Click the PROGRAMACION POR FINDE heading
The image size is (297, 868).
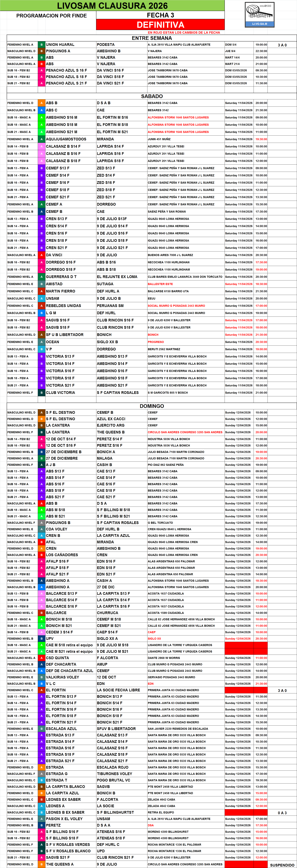point(51,16)
